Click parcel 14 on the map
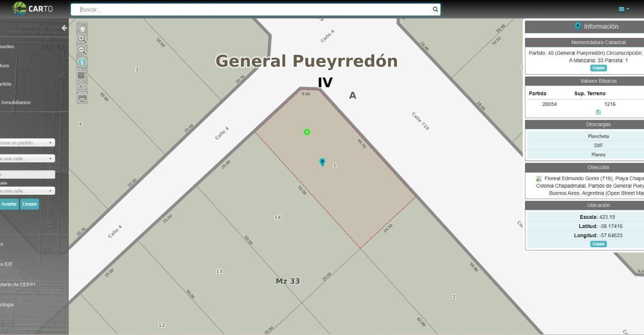Viewport: 644px width, 335px height. click(x=278, y=217)
